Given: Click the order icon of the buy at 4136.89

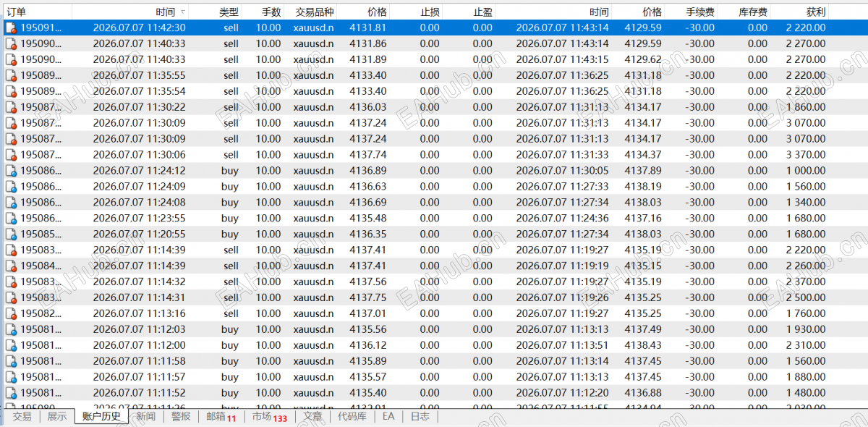Looking at the screenshot, I should [x=11, y=172].
